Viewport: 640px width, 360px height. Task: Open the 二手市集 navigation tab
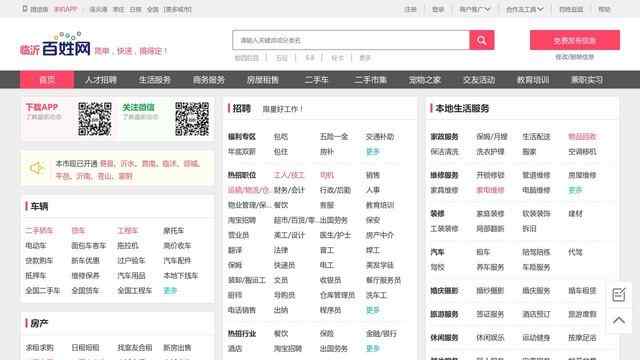(x=370, y=80)
